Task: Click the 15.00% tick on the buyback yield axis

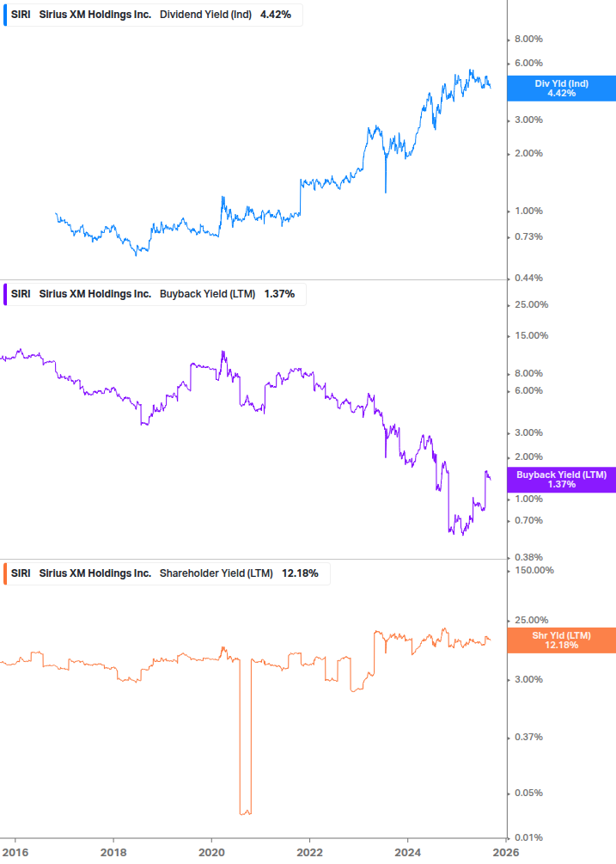Action: click(531, 335)
